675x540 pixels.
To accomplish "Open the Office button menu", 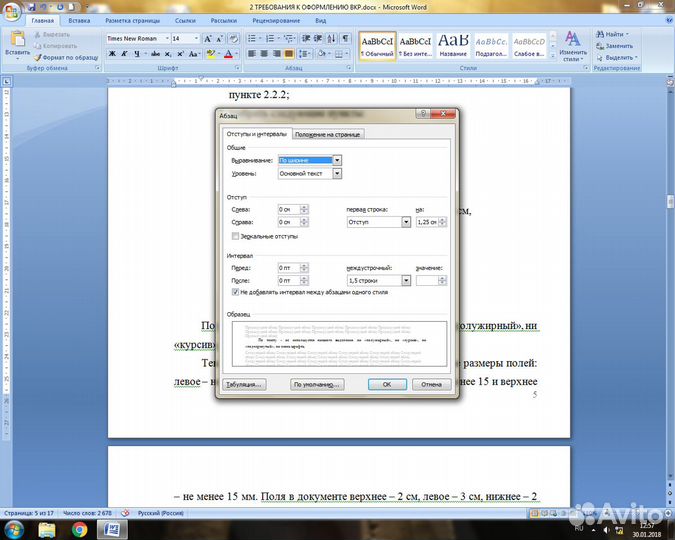I will coord(12,9).
